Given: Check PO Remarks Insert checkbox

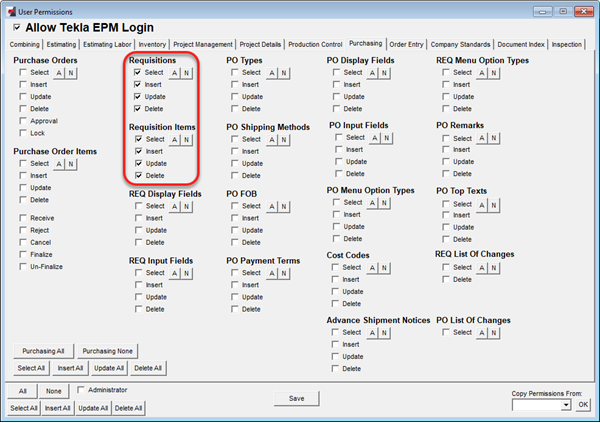Looking at the screenshot, I should (446, 149).
